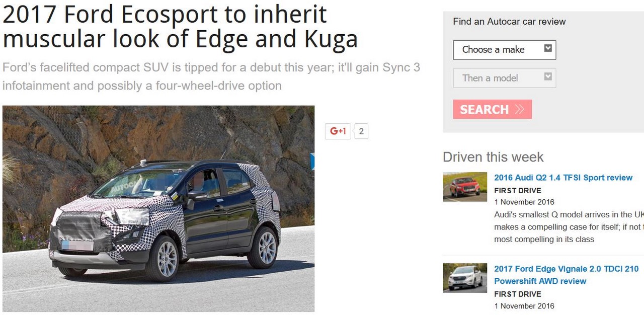Click the +1 count bubble showing 2
Viewport: 644px width, 315px height.
click(x=361, y=131)
